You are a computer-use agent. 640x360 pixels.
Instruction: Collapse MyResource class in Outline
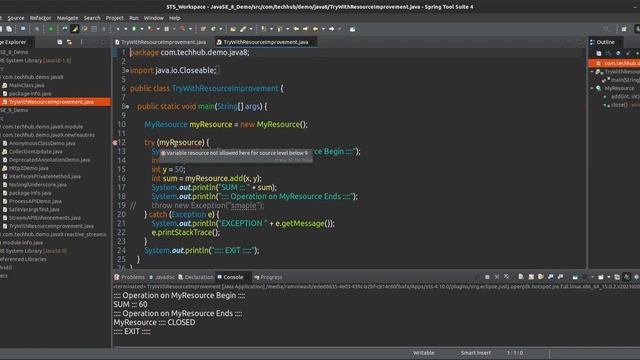592,88
